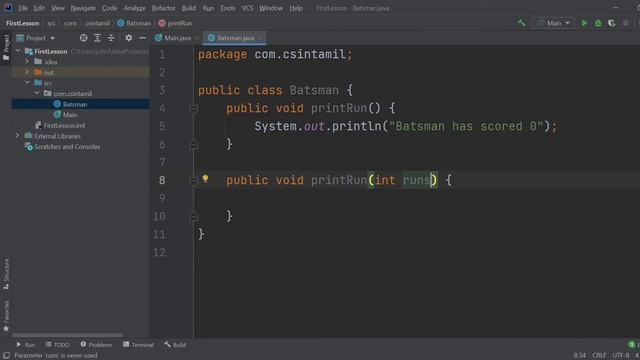Collapse the src folder node
640x360 pixels.
coord(27,83)
